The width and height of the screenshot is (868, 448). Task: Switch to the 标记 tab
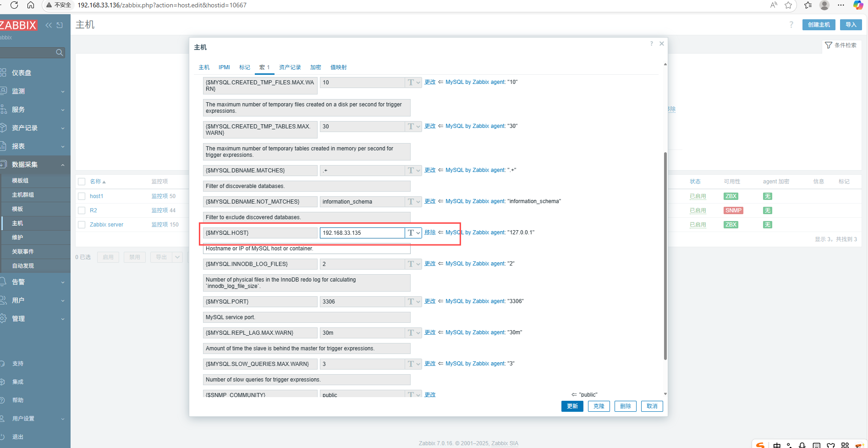245,67
